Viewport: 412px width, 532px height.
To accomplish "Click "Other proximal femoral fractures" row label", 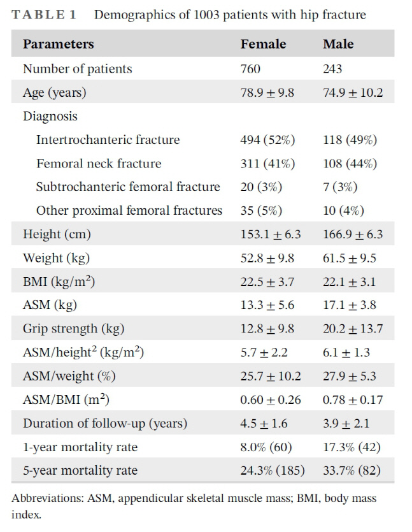I will [x=129, y=210].
